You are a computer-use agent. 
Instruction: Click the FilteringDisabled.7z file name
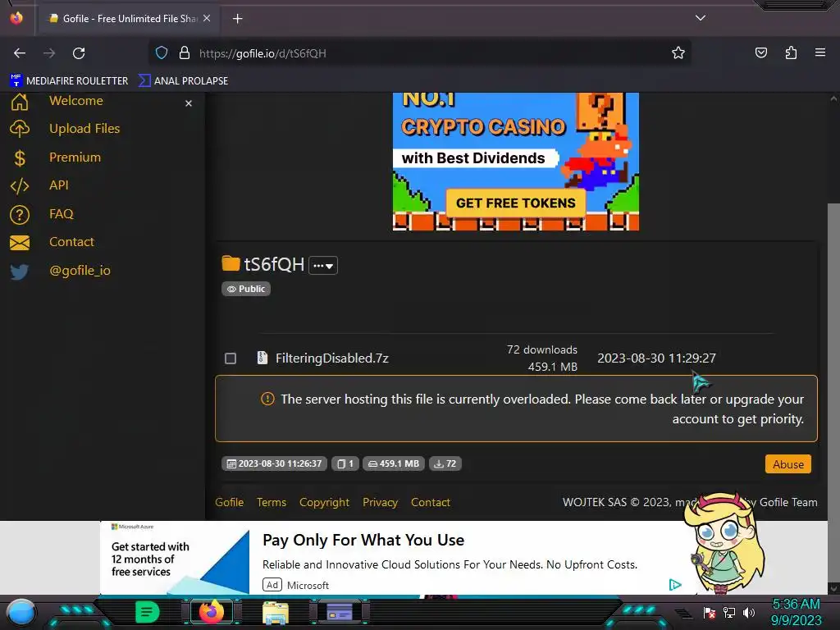point(332,358)
